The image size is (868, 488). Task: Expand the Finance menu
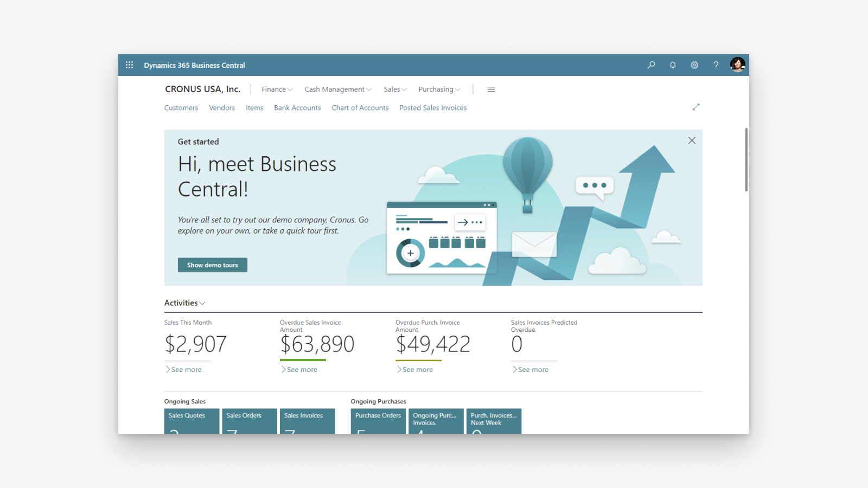tap(277, 89)
